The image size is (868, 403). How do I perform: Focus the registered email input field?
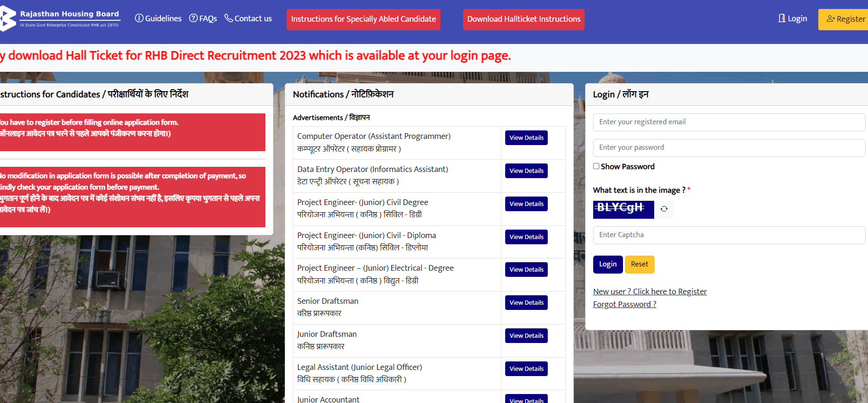tap(729, 122)
